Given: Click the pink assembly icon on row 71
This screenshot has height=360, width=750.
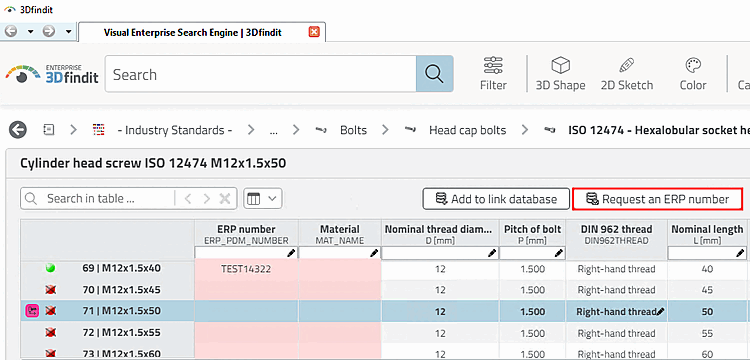Looking at the screenshot, I should coord(32,311).
